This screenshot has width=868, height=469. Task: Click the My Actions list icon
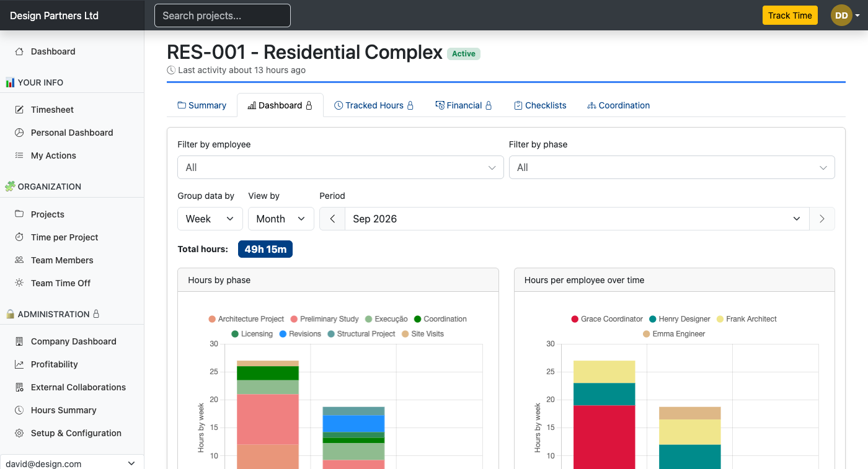coord(19,156)
